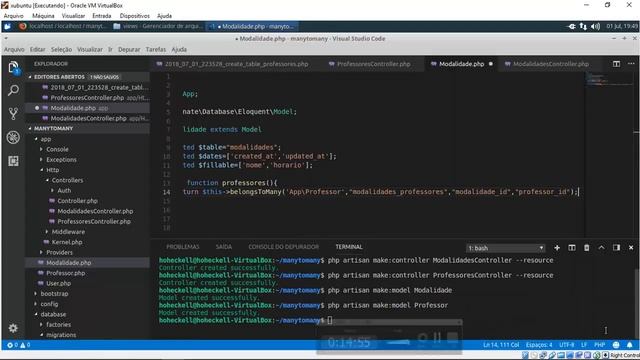
Task: Collapse the database folder
Action: click(x=53, y=314)
